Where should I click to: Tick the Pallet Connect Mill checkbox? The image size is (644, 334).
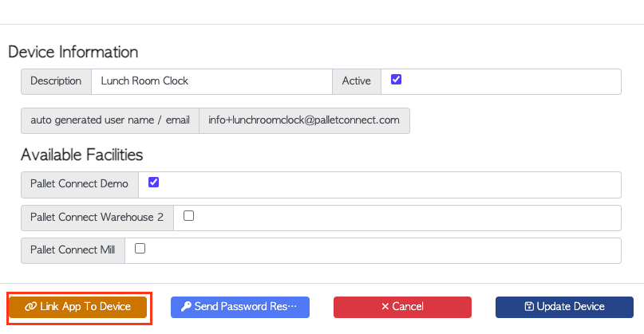click(x=140, y=248)
